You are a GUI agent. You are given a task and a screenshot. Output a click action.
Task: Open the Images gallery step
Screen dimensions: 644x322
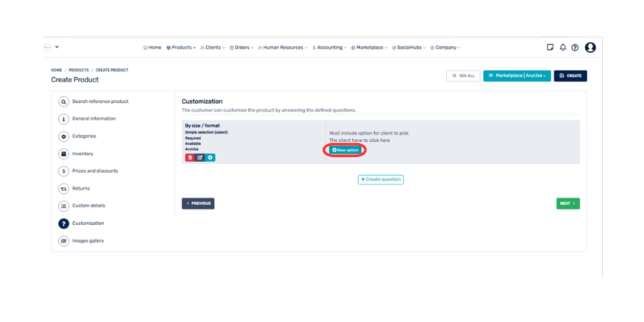tap(88, 241)
